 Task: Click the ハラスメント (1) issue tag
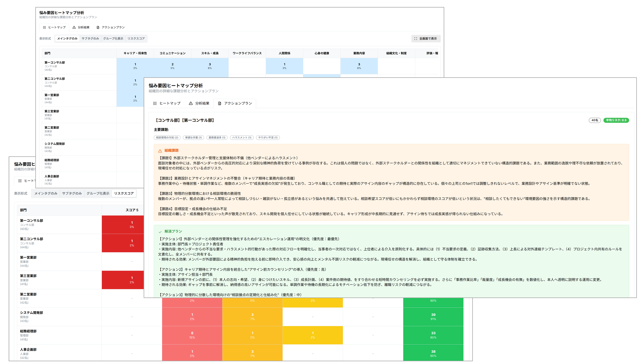241,138
